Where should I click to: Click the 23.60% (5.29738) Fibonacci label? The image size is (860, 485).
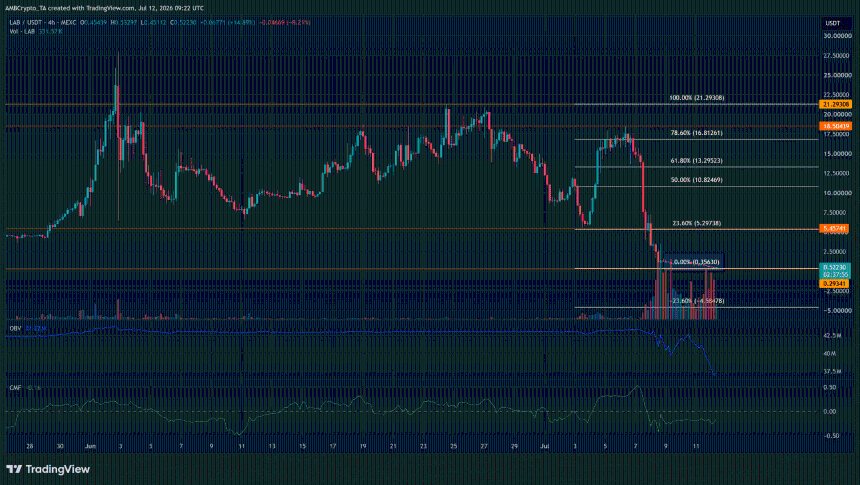697,224
